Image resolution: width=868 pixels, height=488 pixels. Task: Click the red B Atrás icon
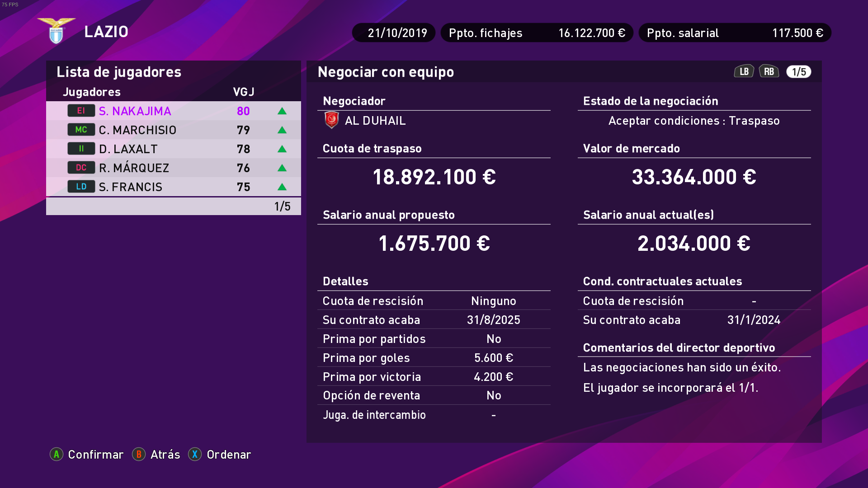(x=139, y=454)
